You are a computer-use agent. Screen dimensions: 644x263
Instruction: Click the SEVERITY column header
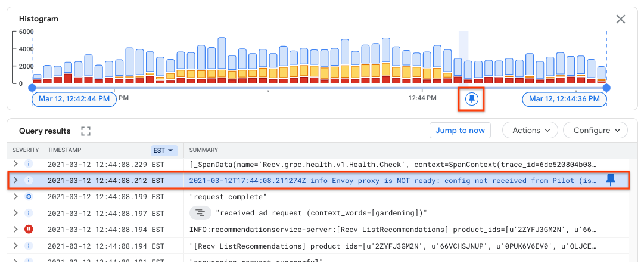click(x=26, y=150)
